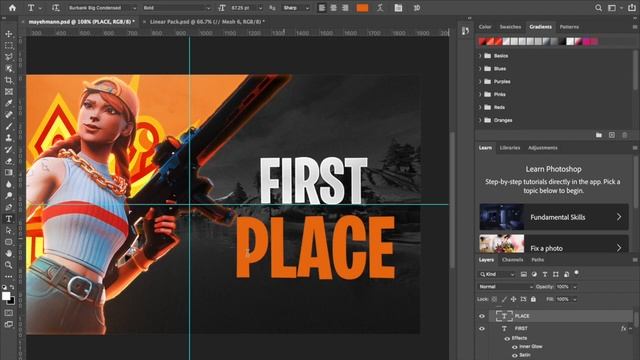Expand the Purples gradient folder
This screenshot has height=360, width=640.
(480, 82)
